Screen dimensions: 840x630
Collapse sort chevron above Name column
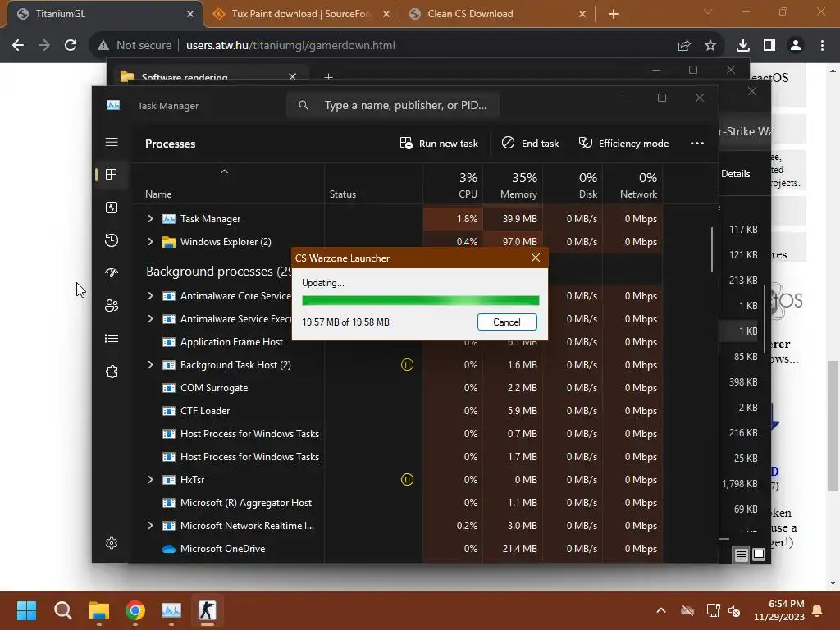click(225, 171)
